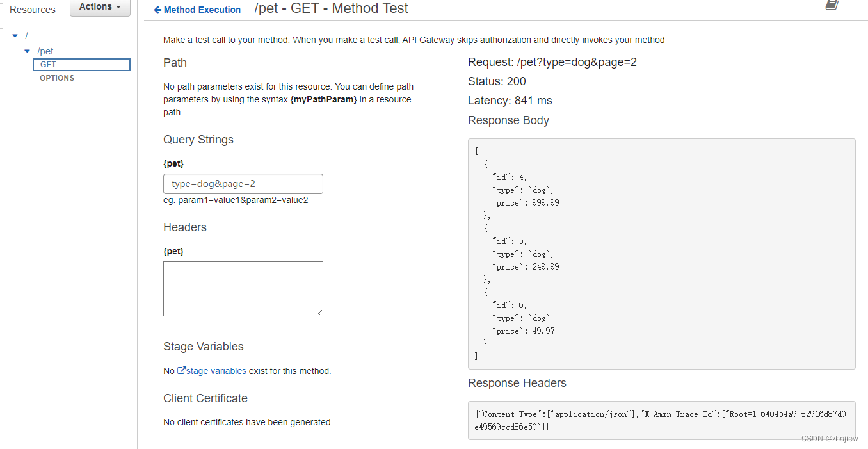This screenshot has height=449, width=868.
Task: Select the GET method under /pet
Action: [x=81, y=65]
